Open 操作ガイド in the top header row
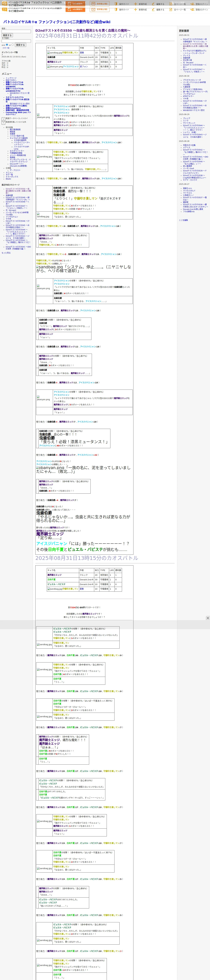This screenshot has width=210, height=980. pyautogui.click(x=122, y=4)
